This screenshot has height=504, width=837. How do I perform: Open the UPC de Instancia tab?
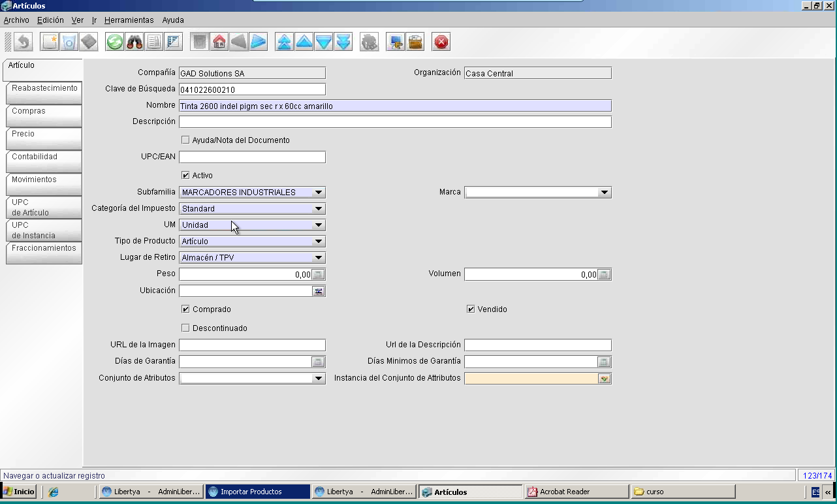click(44, 230)
